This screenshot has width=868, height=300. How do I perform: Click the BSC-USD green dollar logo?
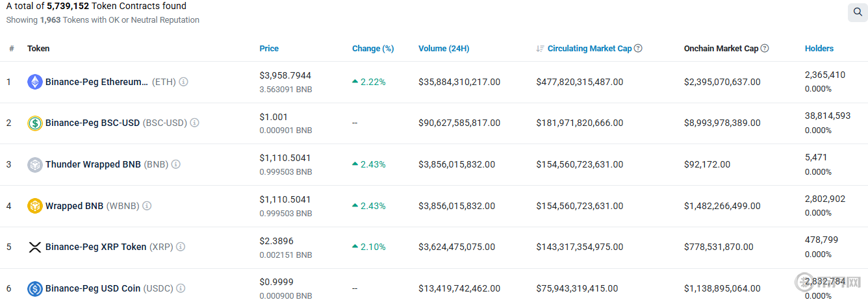coord(34,123)
